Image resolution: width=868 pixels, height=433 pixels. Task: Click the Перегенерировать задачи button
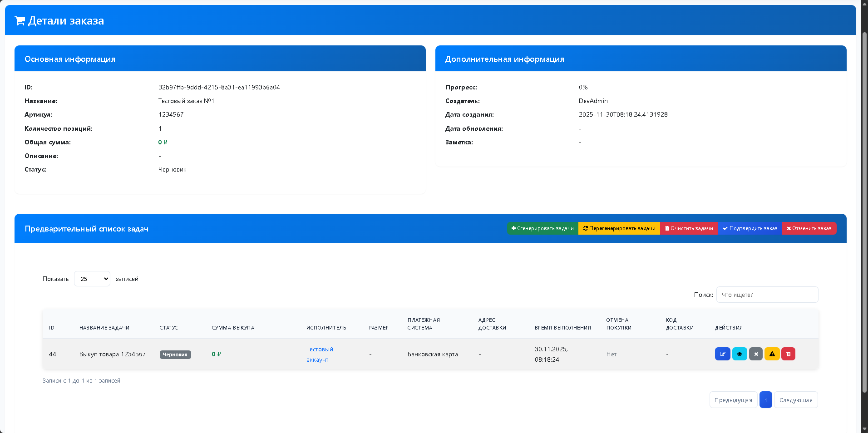coord(619,228)
